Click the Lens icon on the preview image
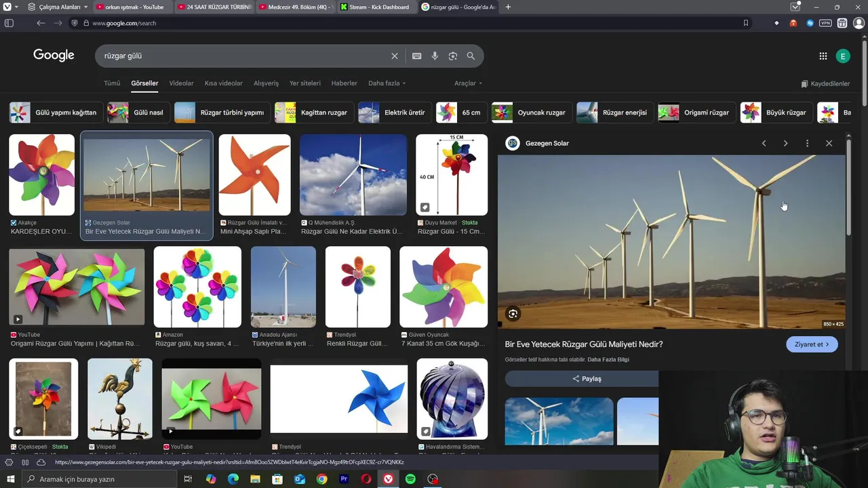 click(x=513, y=314)
